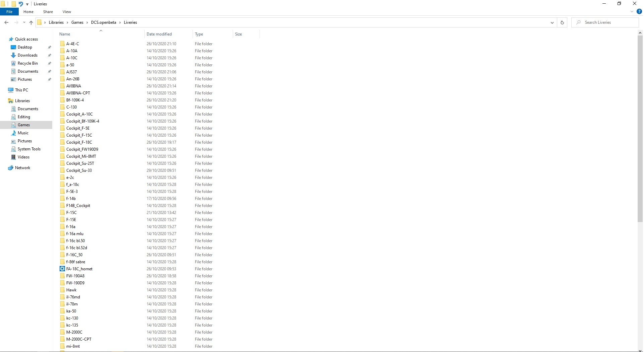Expand the ribbon with the chevron

pos(632,11)
